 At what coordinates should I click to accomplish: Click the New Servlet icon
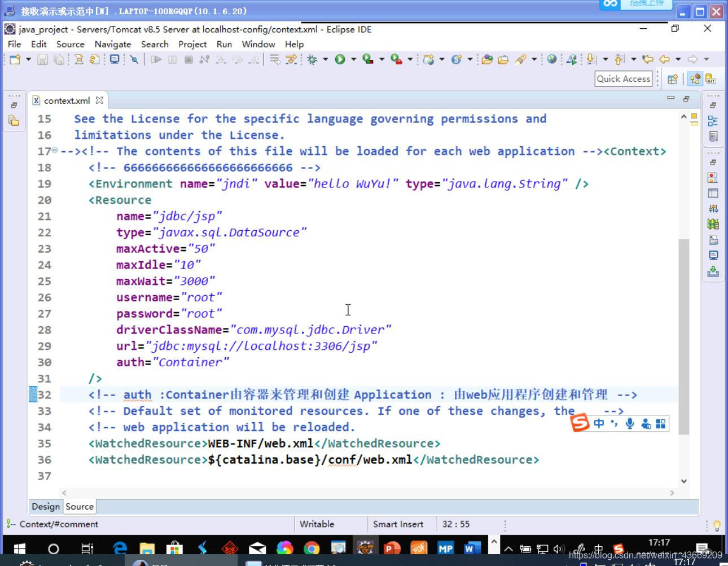[x=457, y=59]
